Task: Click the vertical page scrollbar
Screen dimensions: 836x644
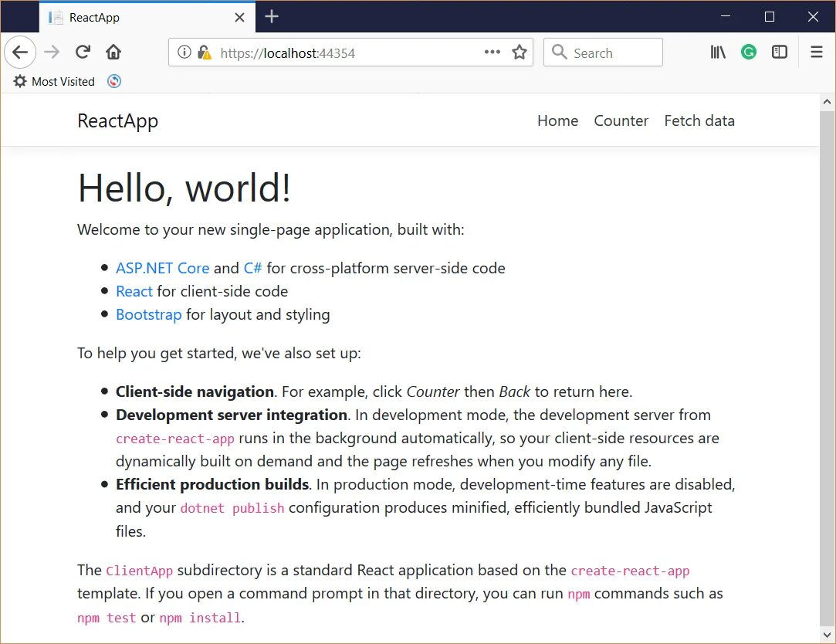Action: point(827,371)
